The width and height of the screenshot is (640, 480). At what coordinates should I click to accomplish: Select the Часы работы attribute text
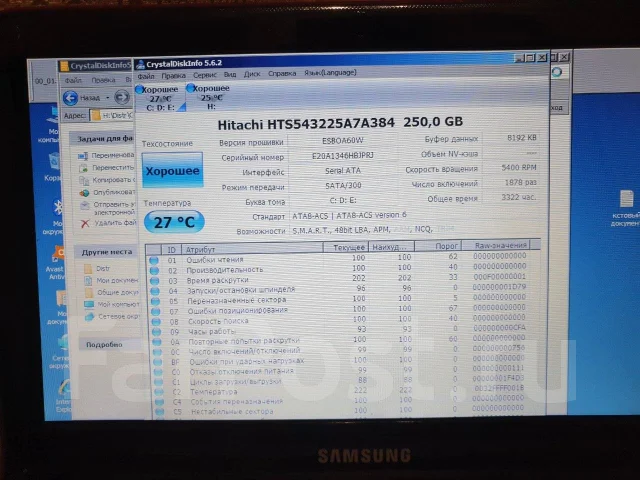212,331
